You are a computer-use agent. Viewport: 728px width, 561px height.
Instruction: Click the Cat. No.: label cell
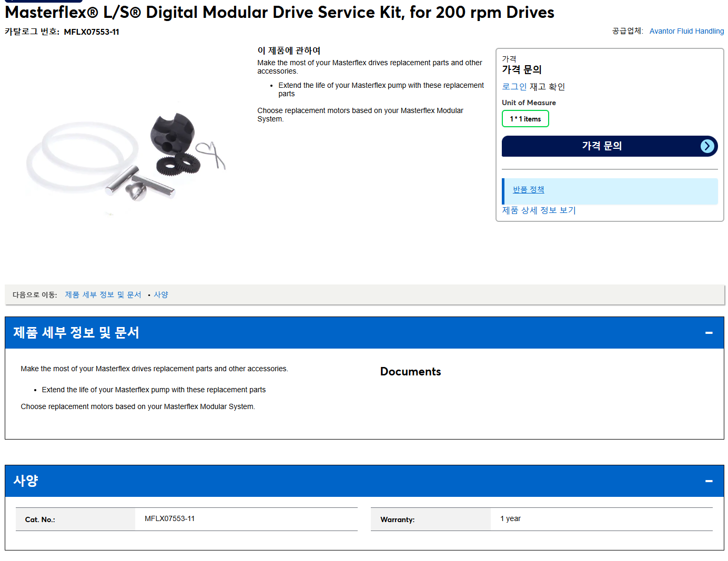click(75, 519)
